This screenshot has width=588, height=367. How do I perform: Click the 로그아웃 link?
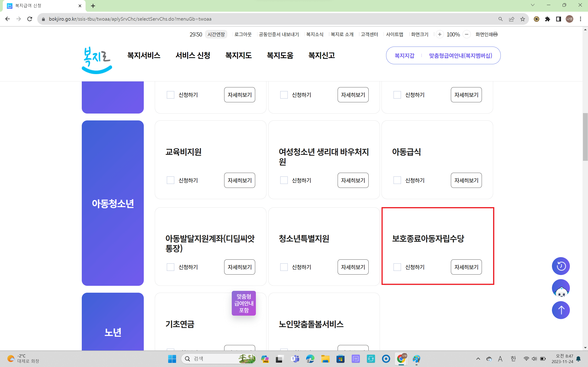pos(243,34)
